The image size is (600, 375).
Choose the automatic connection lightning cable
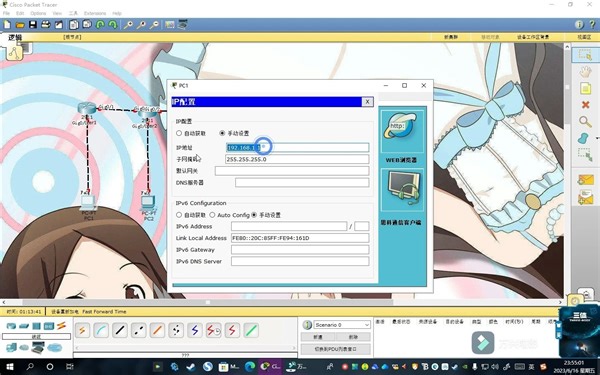[82, 330]
